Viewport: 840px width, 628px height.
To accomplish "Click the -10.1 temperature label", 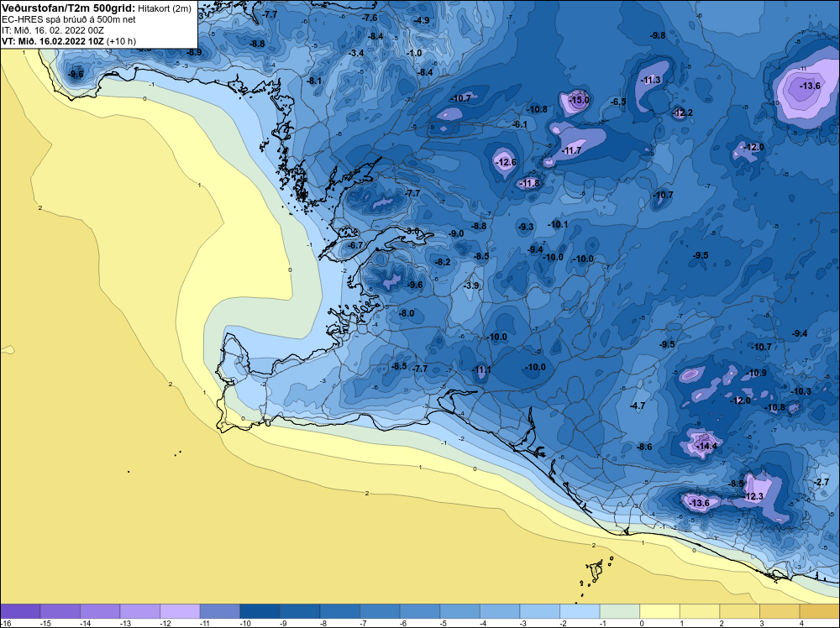I will tap(559, 225).
